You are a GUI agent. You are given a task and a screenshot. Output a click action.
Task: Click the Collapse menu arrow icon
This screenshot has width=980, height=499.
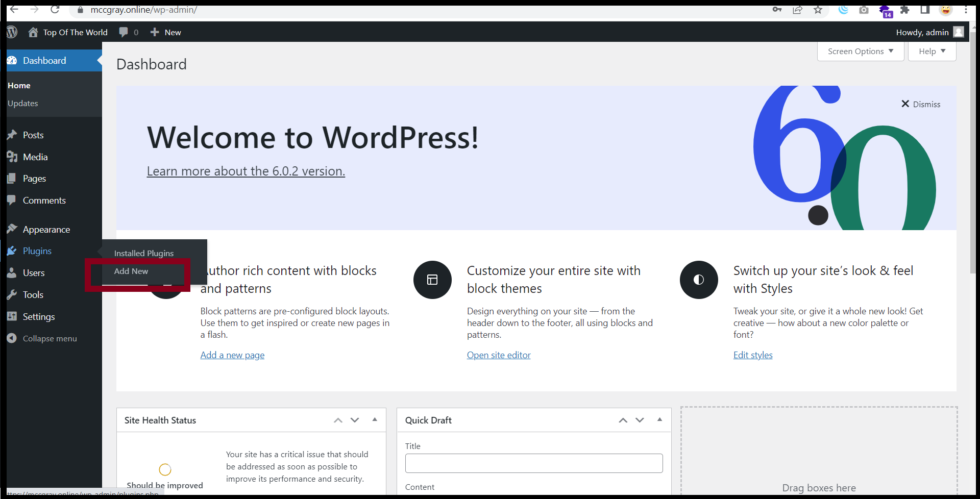(12, 338)
